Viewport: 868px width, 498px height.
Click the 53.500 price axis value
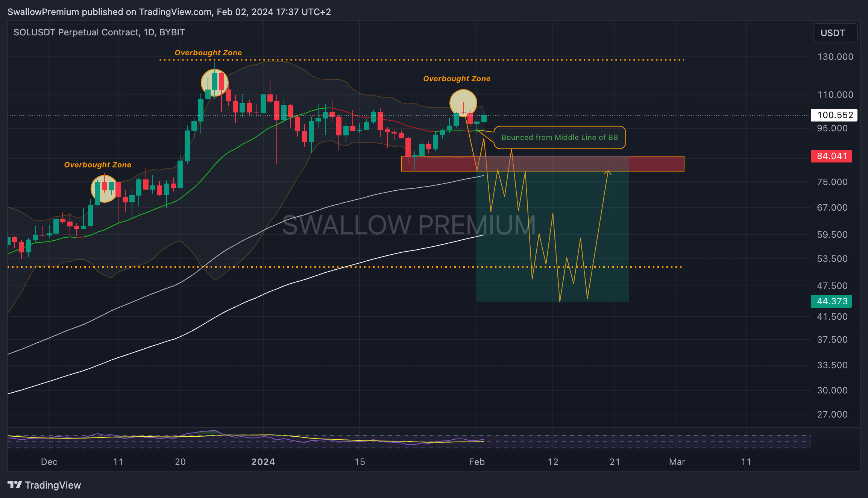coord(832,259)
